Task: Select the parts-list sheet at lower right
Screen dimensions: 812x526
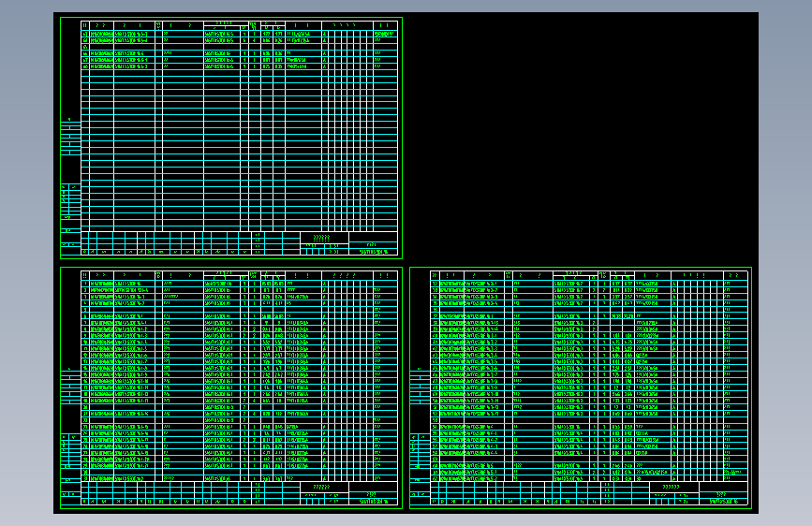Action: 581,388
